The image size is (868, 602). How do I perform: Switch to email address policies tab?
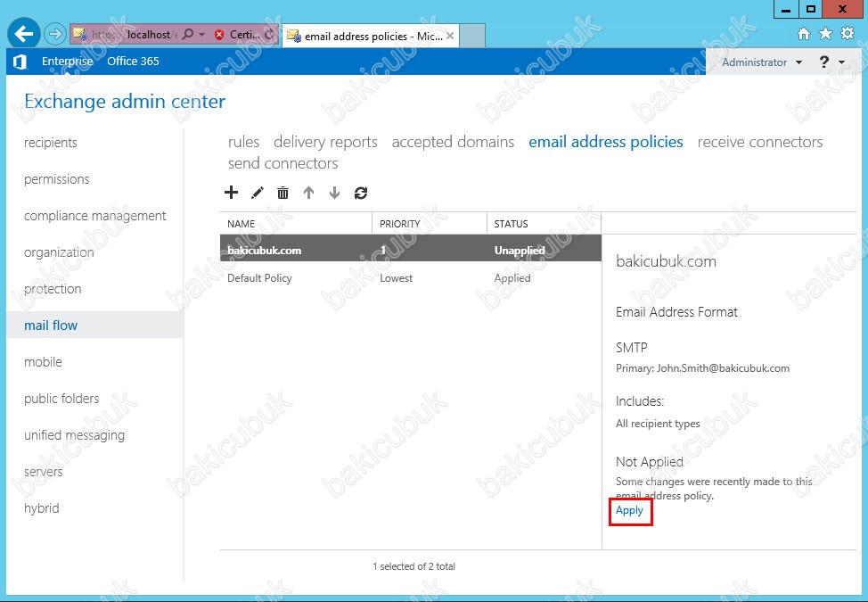606,142
